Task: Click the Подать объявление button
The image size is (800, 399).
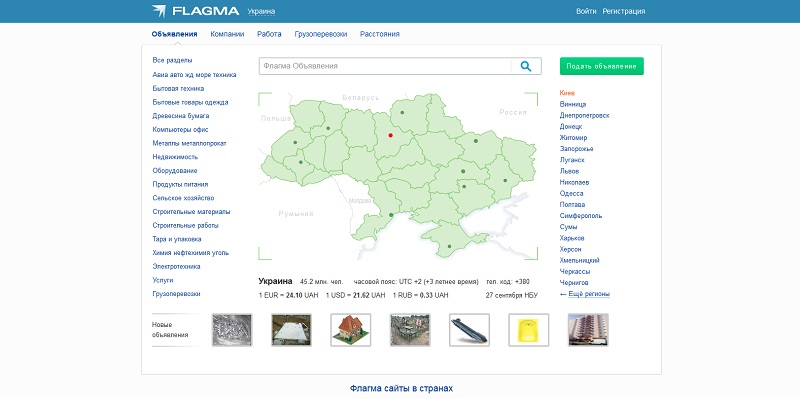Action: point(602,66)
